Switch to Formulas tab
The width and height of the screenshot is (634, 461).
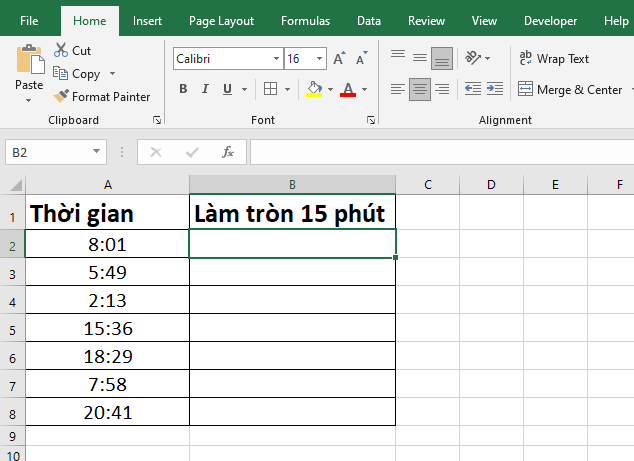click(x=305, y=21)
